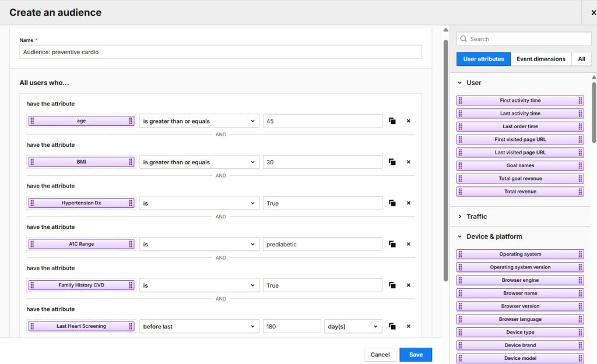Duplicate the Last Heart Screening condition
This screenshot has width=597, height=364.
(392, 327)
